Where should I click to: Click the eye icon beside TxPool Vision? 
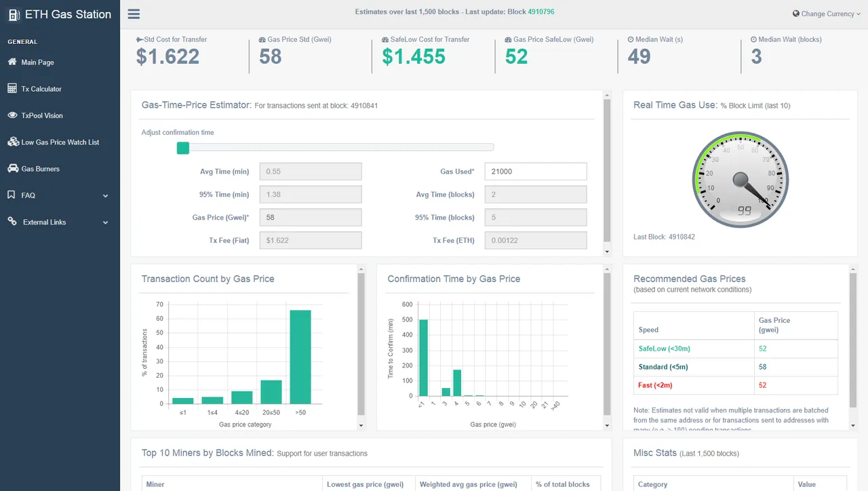click(x=12, y=115)
